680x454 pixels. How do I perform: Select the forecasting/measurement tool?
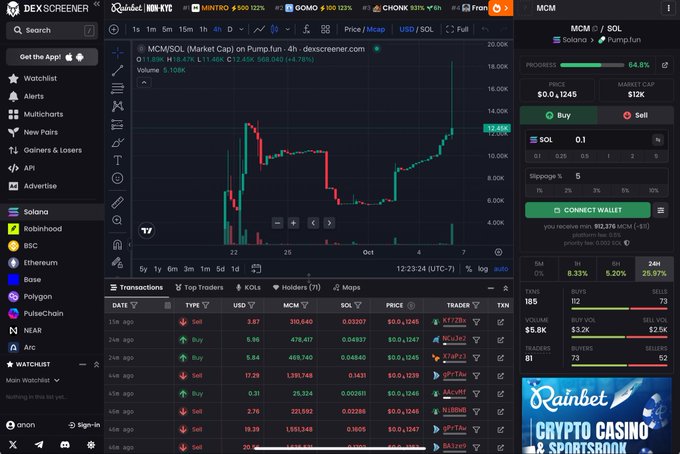(x=118, y=124)
